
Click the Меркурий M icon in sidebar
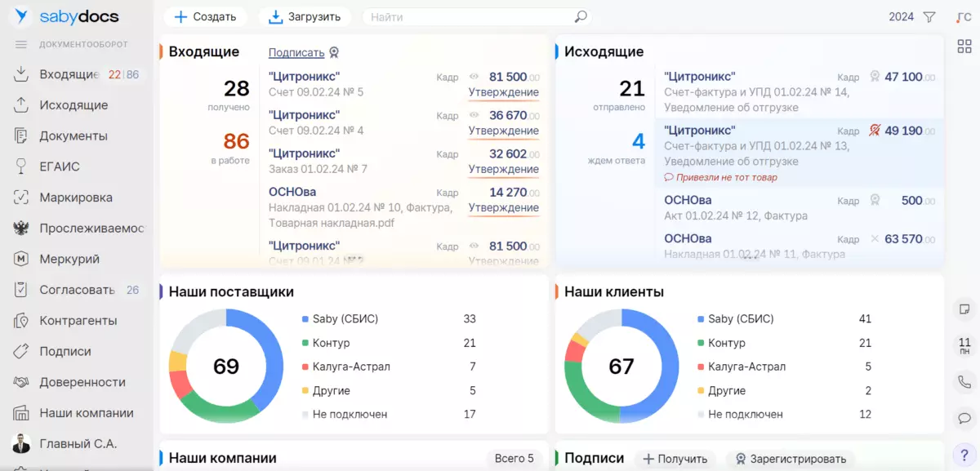(x=21, y=259)
